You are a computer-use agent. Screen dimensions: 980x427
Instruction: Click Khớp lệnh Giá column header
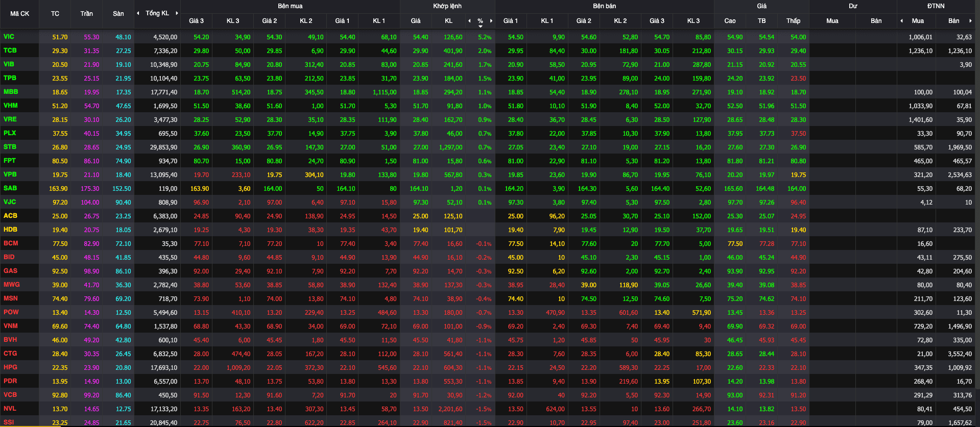pos(416,21)
